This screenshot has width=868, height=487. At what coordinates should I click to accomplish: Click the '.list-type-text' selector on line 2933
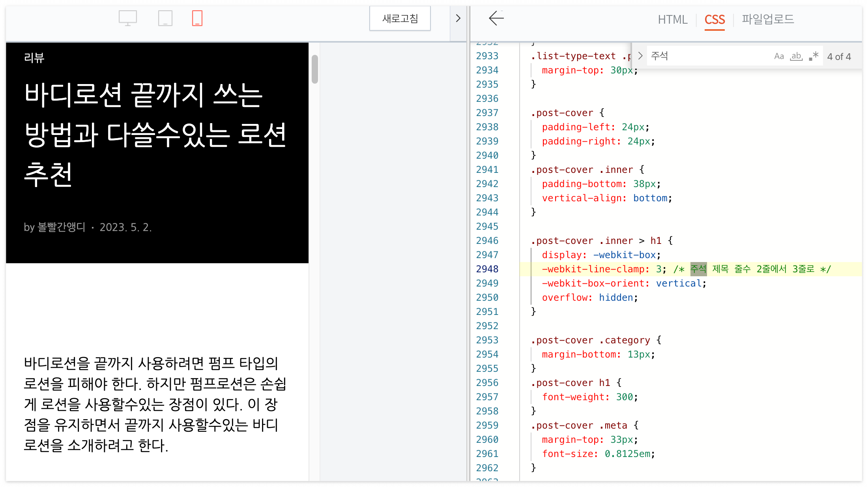[573, 56]
